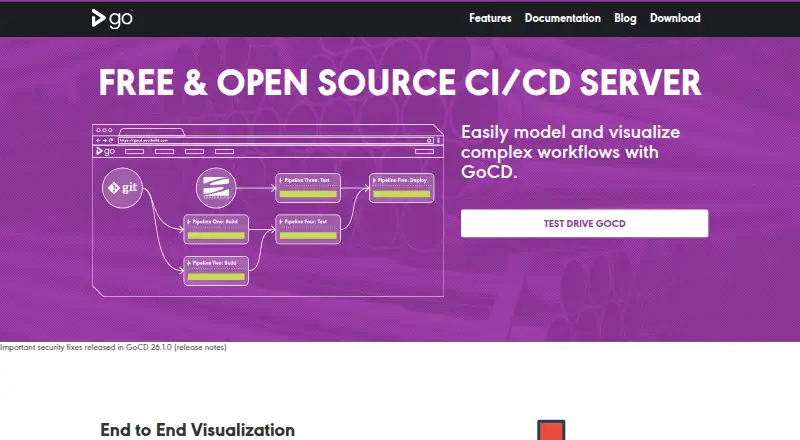Click the GoCD logo in header

tap(112, 18)
